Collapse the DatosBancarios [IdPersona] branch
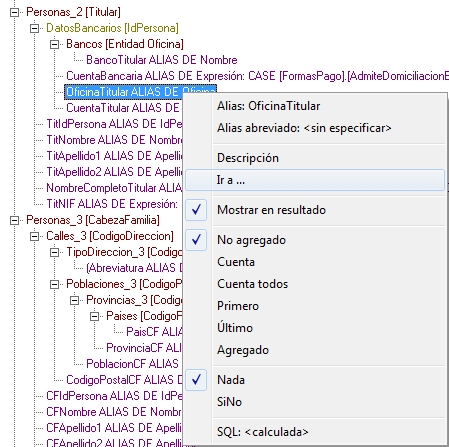Viewport: 449px width, 447px height. 34,29
